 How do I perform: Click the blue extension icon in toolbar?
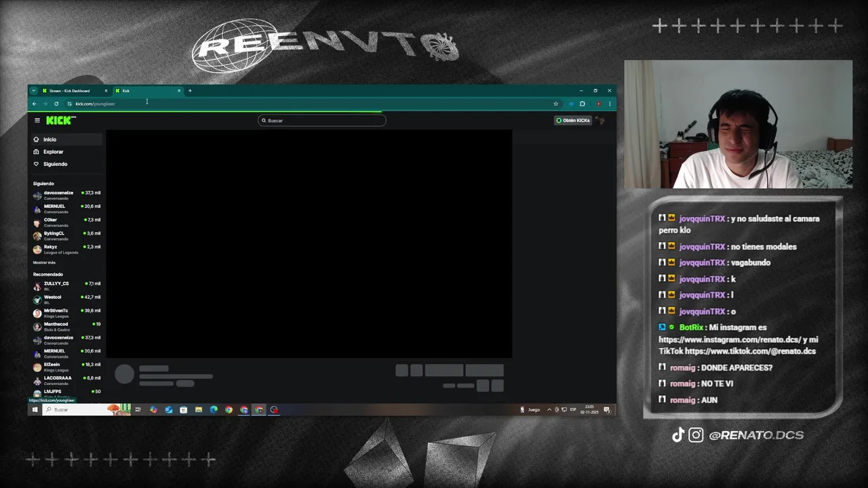coord(571,104)
